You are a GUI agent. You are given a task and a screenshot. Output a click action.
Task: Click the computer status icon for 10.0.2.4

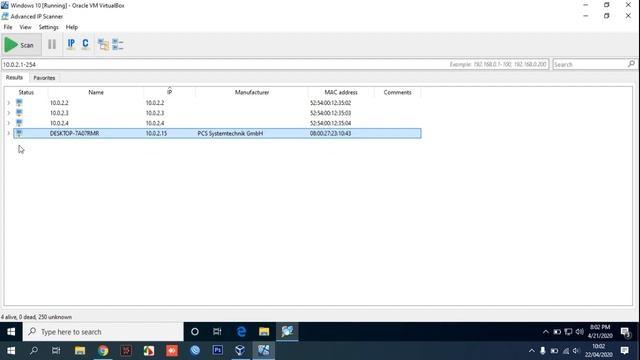coord(19,123)
